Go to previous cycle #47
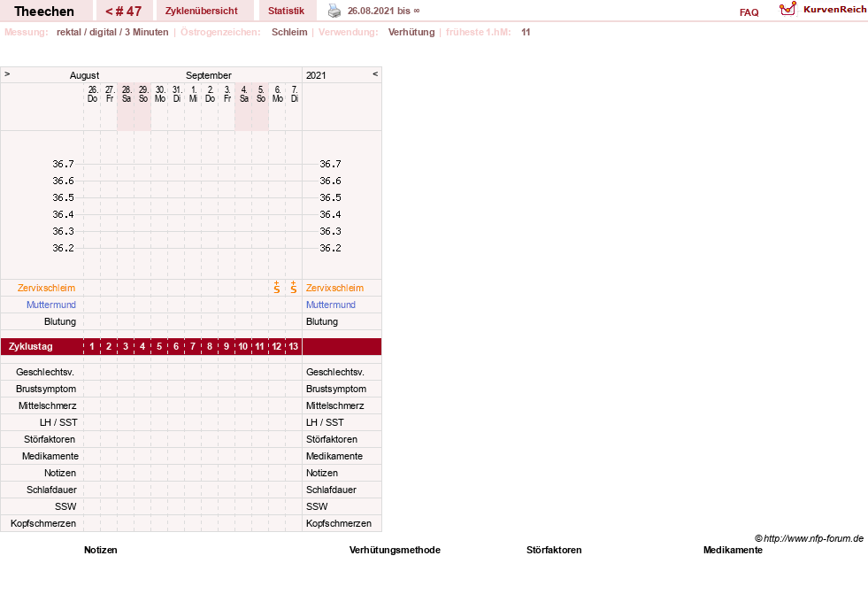868x602 pixels. click(124, 12)
